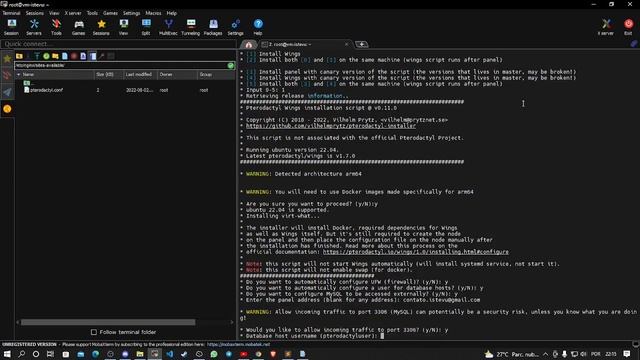This screenshot has width=640, height=360.
Task: Switch to the home tab
Action: coord(249,44)
